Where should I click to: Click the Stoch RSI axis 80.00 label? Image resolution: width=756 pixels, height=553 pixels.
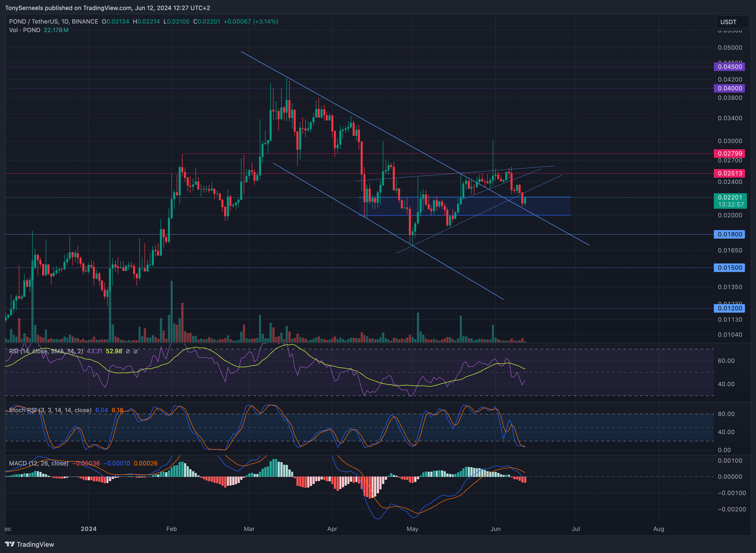726,414
